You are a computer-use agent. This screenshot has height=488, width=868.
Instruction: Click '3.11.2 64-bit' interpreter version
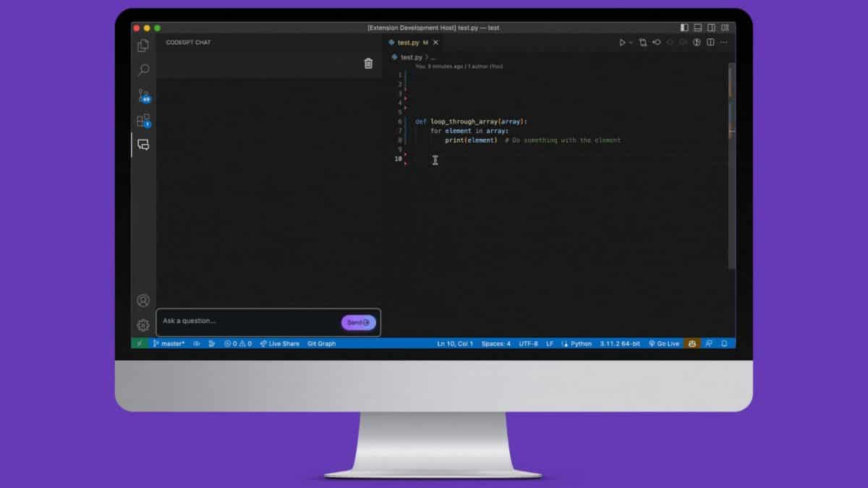620,343
